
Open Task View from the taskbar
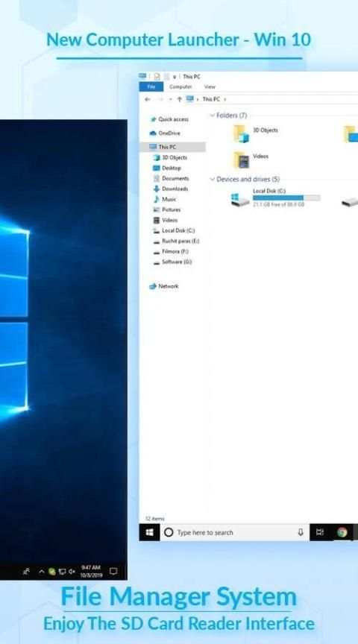point(320,532)
